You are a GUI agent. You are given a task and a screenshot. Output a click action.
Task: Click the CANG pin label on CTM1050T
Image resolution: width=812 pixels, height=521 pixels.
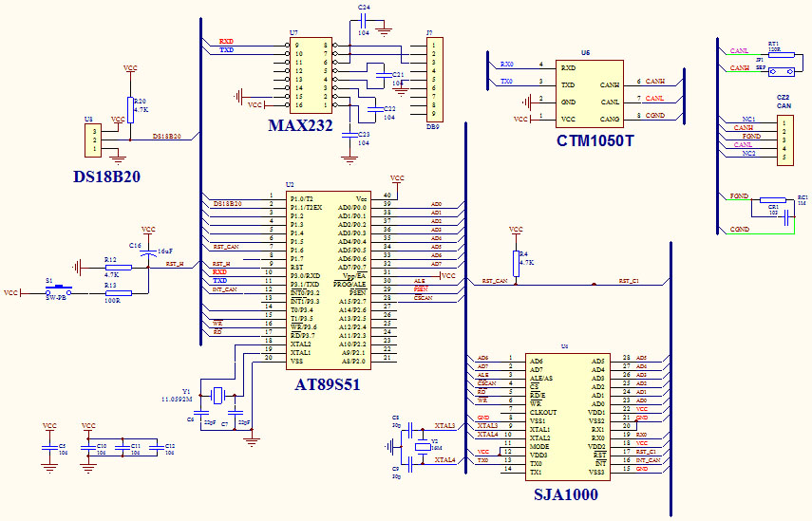click(x=610, y=119)
